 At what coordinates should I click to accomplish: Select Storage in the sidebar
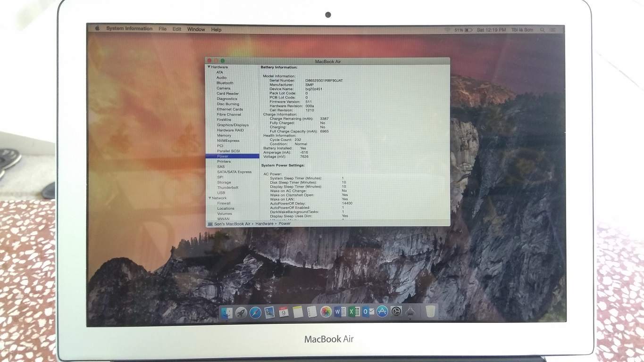click(224, 182)
